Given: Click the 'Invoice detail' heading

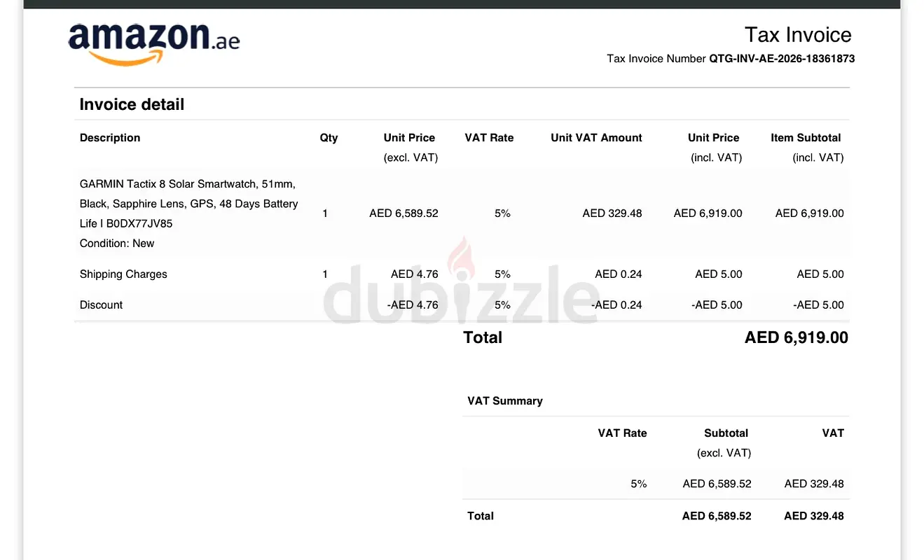Looking at the screenshot, I should tap(132, 104).
